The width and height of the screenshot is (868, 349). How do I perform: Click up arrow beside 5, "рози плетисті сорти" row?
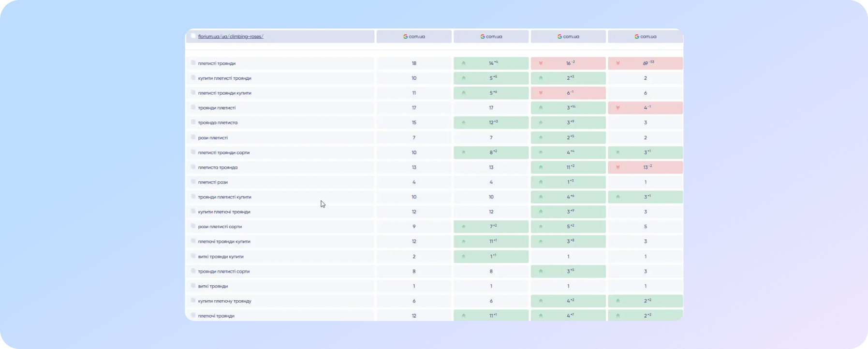(541, 227)
